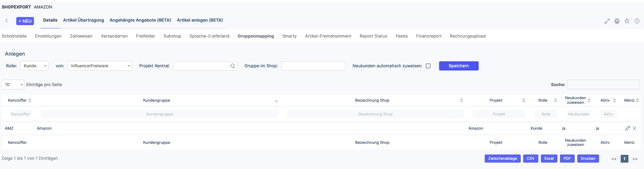This screenshot has width=644, height=169.
Task: Click the search magnifier in Projekt Xentral
Action: [233, 66]
